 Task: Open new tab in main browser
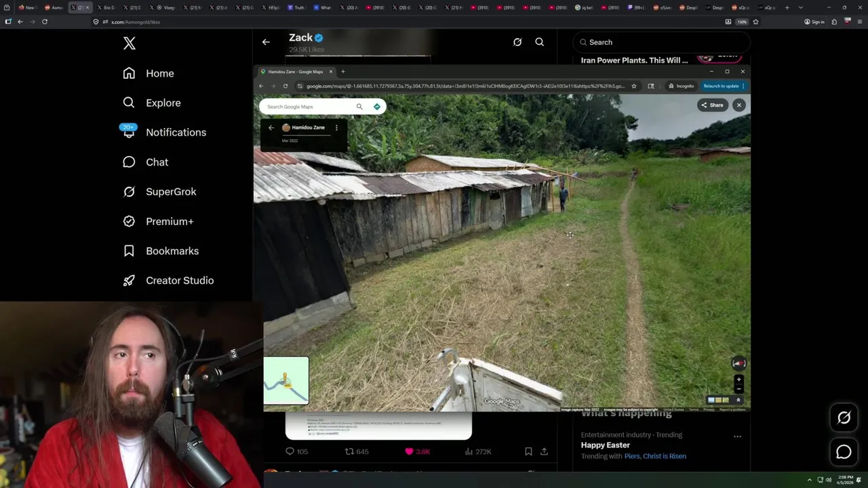click(x=787, y=7)
